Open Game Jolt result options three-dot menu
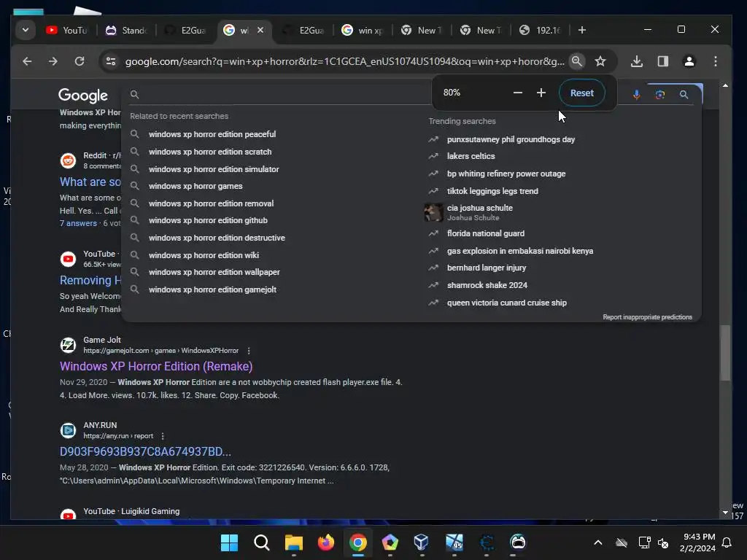Viewport: 747px width, 560px height. point(249,351)
